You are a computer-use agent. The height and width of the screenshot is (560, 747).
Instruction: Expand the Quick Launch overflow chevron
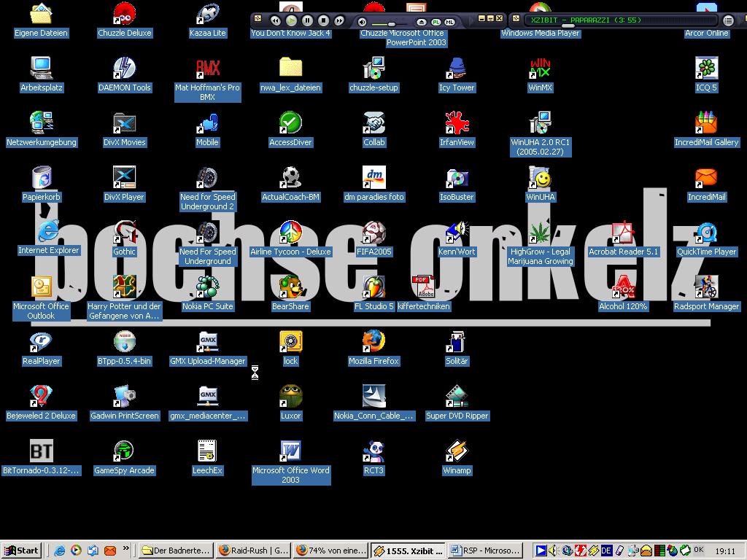pos(125,548)
